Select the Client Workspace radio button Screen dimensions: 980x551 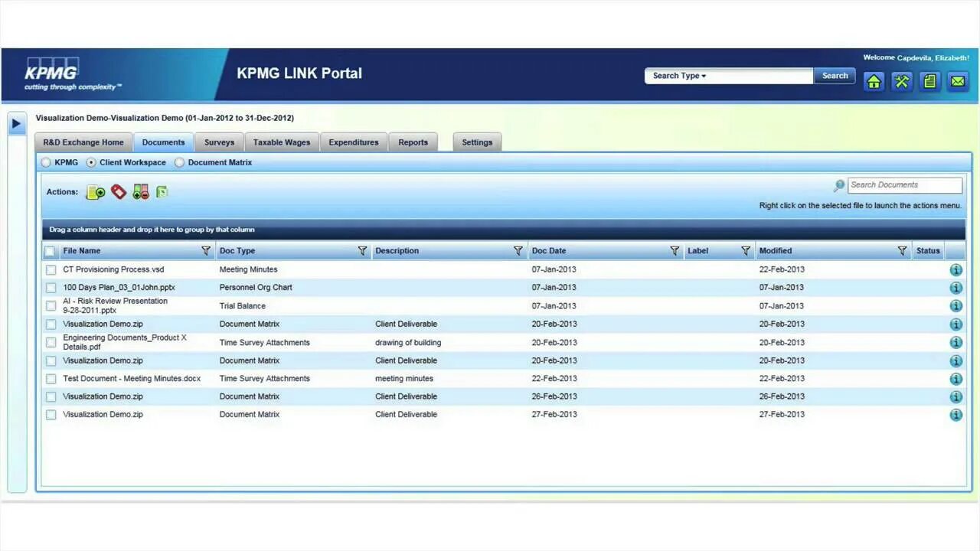(91, 162)
